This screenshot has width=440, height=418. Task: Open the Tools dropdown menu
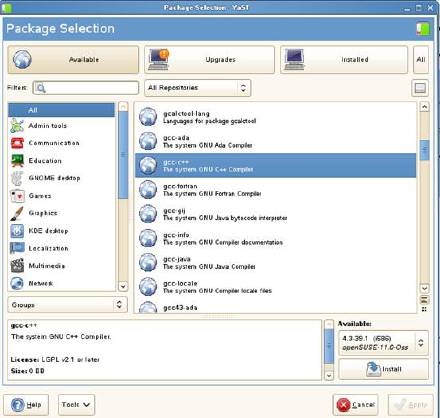coord(76,405)
